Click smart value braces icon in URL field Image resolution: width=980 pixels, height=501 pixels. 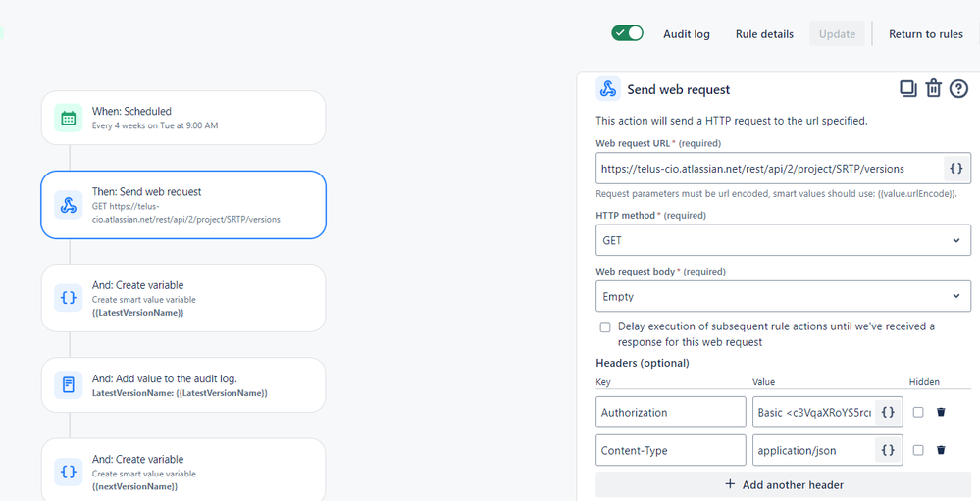956,169
